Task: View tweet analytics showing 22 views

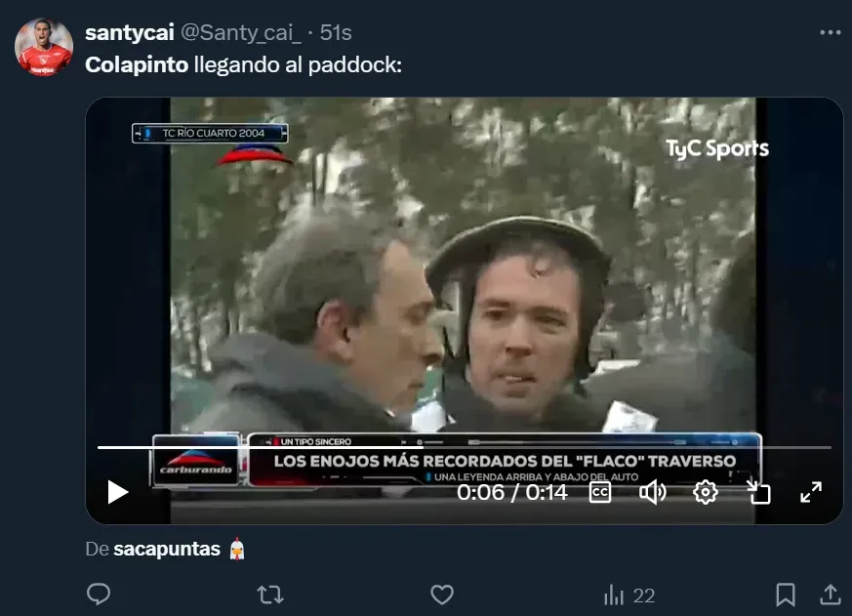Action: pyautogui.click(x=629, y=595)
